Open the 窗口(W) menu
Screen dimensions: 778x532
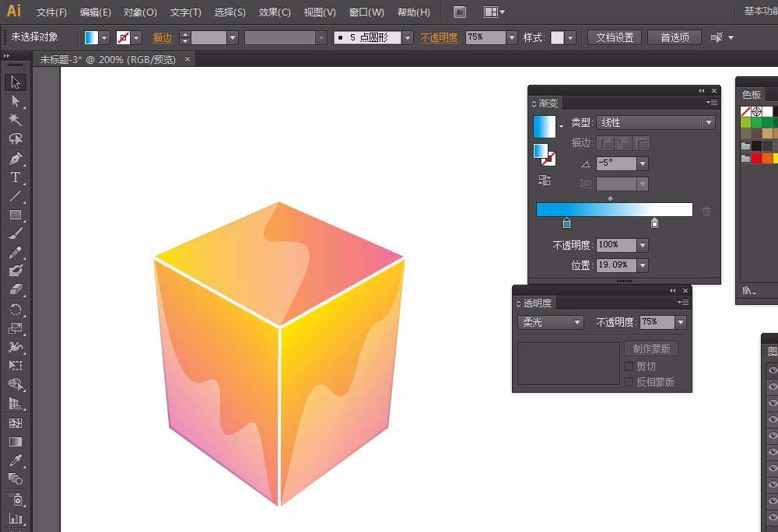click(366, 12)
